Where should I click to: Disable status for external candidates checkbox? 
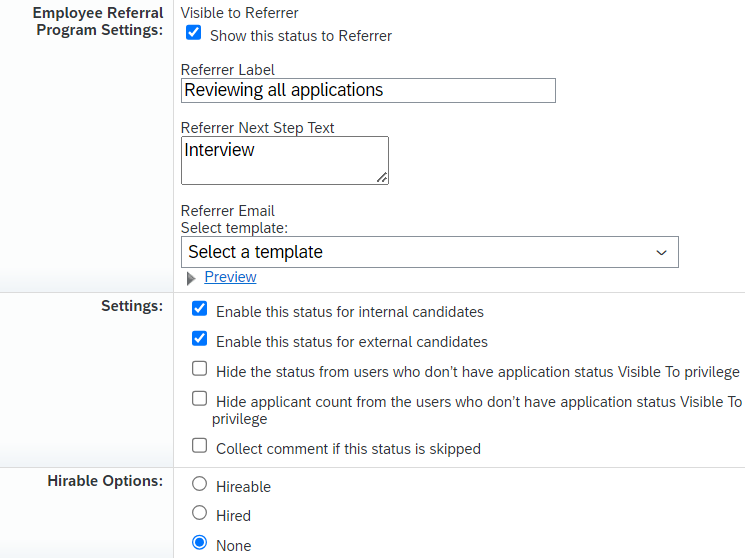200,340
